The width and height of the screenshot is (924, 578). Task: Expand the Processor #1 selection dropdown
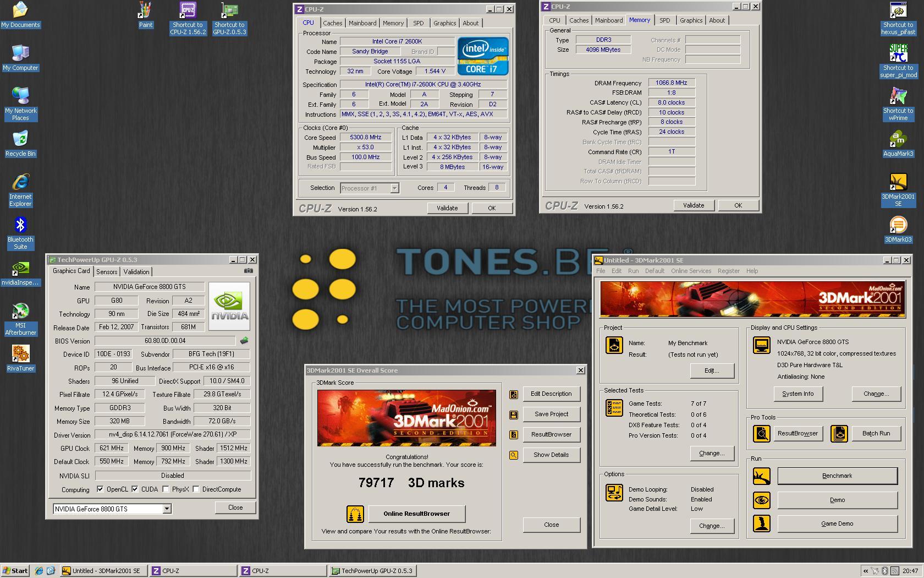[394, 188]
